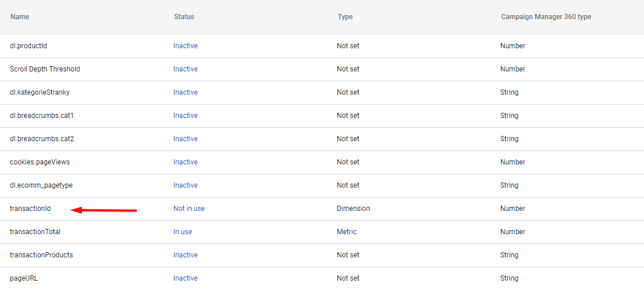Click the Name column header

20,17
